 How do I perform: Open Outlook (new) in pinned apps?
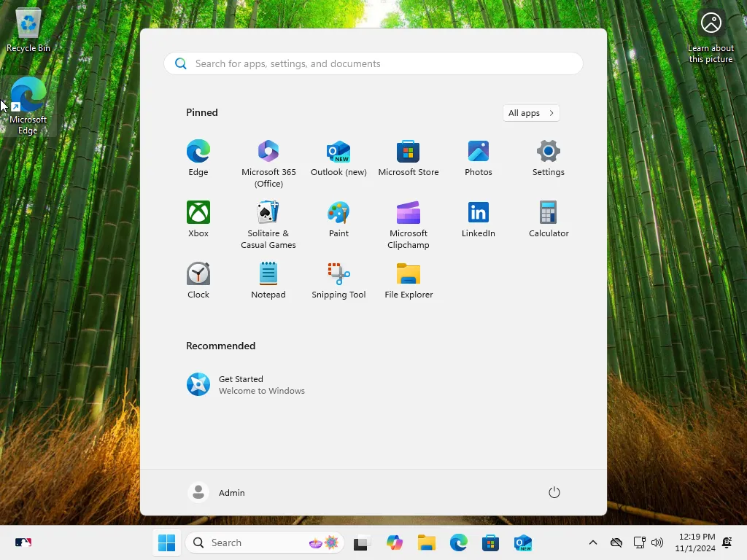pos(338,158)
